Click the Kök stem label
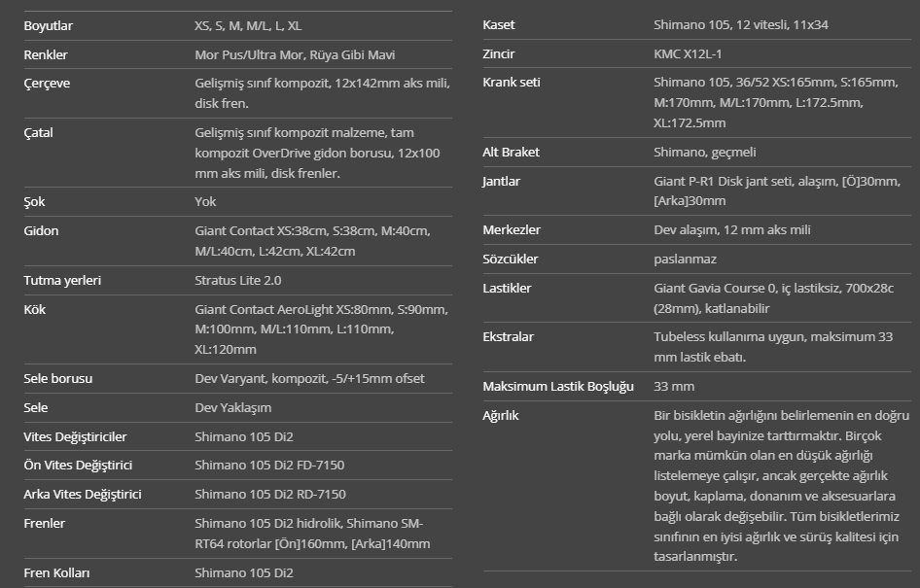920x588 pixels. pos(35,309)
